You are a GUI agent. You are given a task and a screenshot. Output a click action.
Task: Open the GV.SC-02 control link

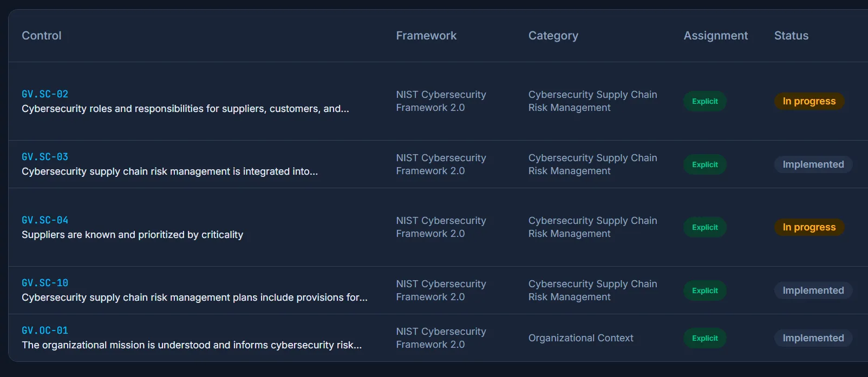click(x=45, y=94)
